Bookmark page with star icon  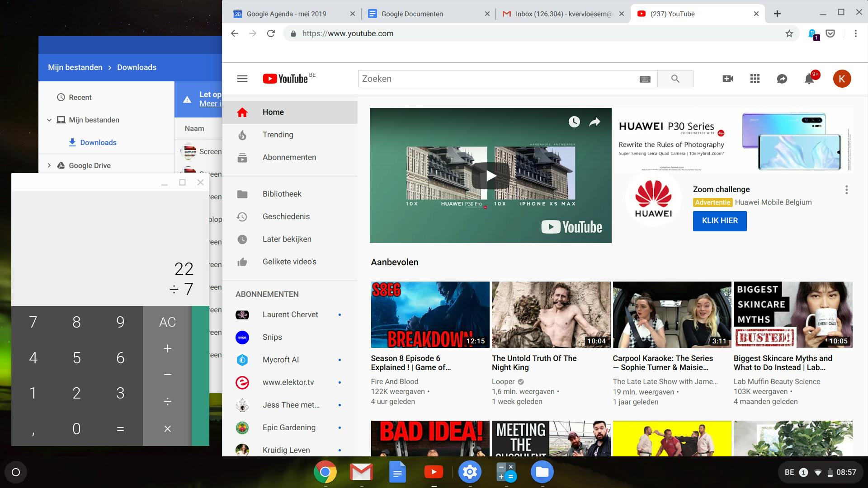point(789,33)
